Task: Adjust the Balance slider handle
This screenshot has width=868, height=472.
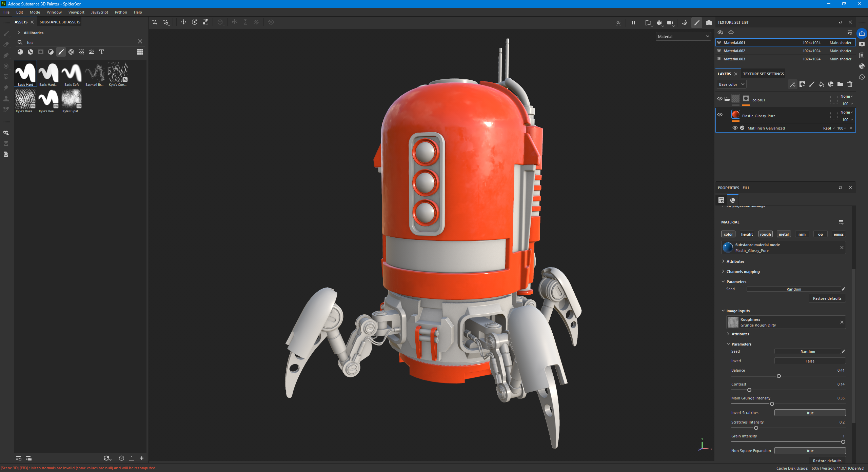Action: tap(778, 376)
